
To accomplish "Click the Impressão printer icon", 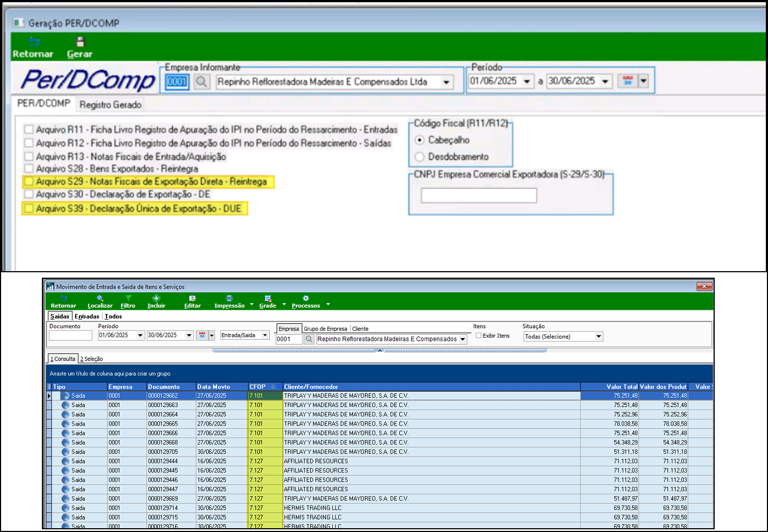I will [x=230, y=298].
